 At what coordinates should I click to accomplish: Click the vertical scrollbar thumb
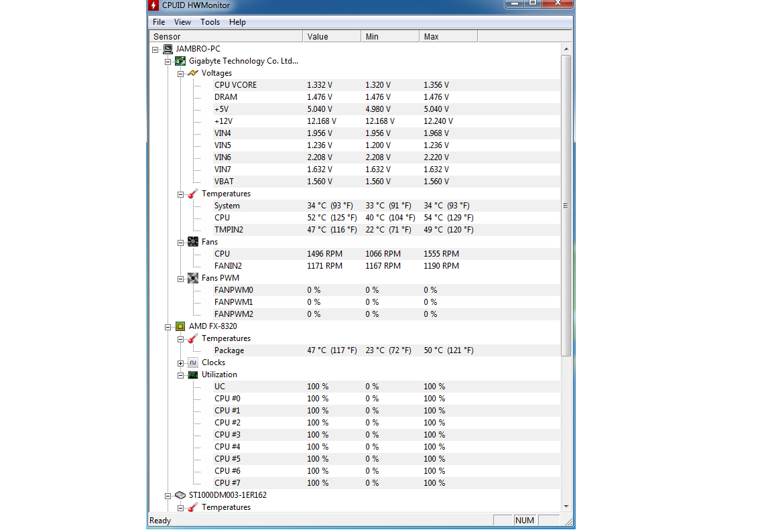566,206
